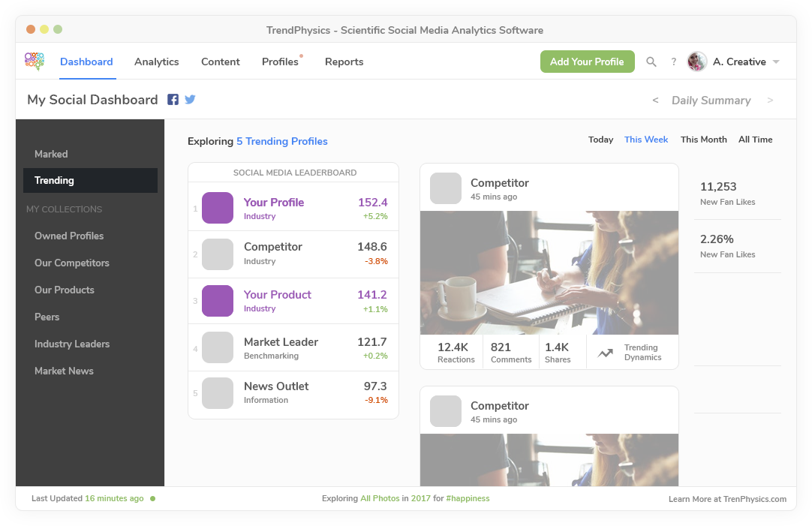
Task: Select the Trending sidebar item
Action: coord(90,180)
